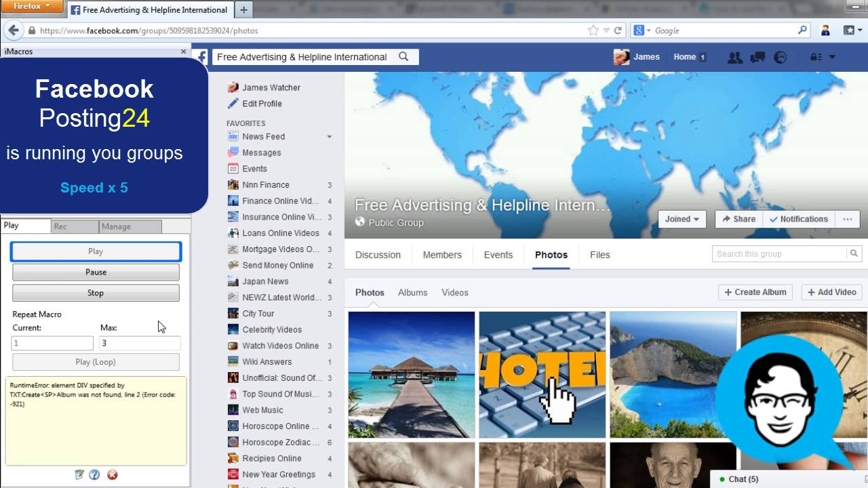Click the iMacros Stop button
The image size is (868, 488).
click(96, 293)
